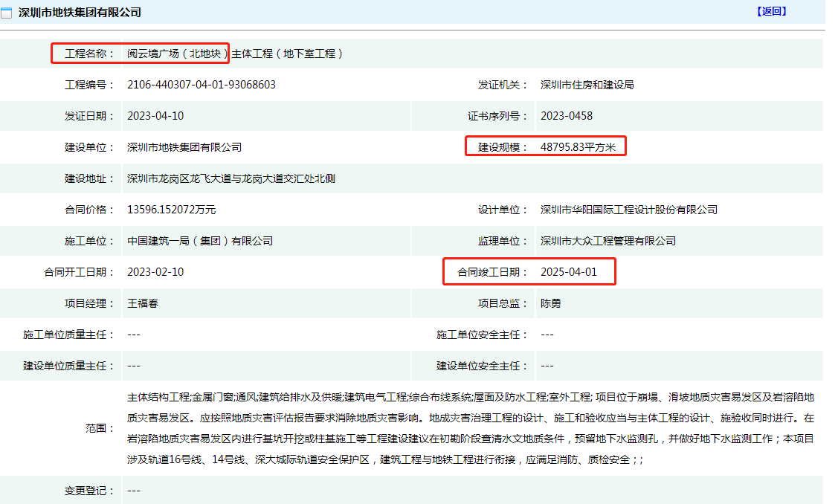Select the project name 阅云境广场（北地块）text
838x504 pixels.
[177, 54]
